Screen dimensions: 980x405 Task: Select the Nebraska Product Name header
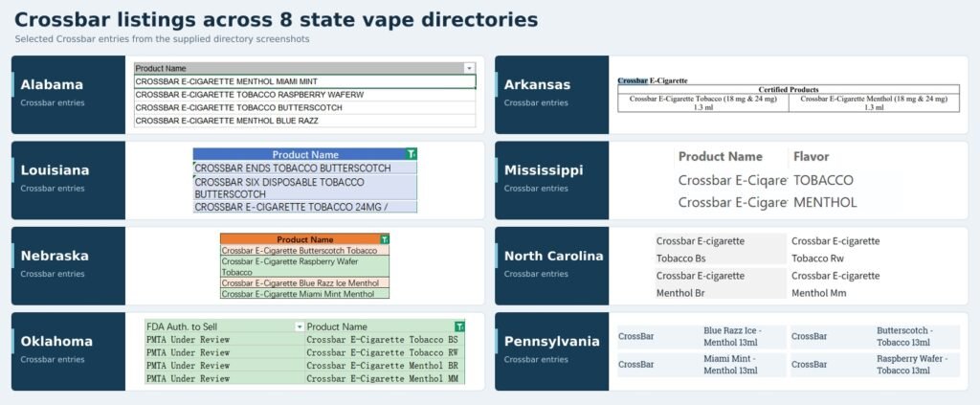coord(305,239)
